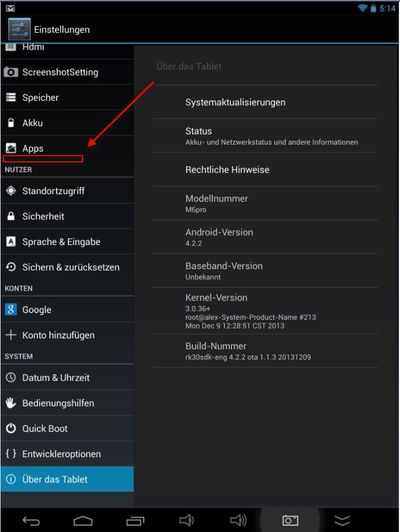Tap the Modellnummer M6pro row
This screenshot has height=532, width=400.
265,203
